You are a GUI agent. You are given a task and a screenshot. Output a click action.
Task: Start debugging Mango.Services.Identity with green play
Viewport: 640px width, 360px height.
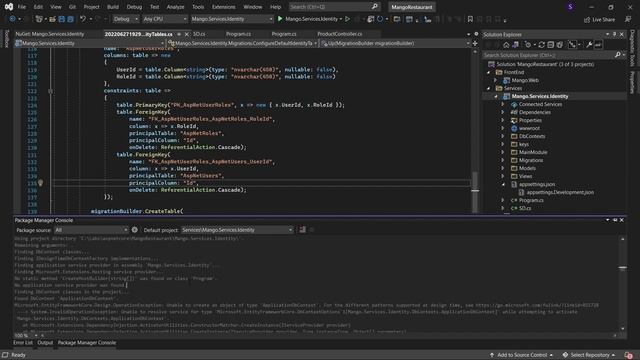pos(280,19)
